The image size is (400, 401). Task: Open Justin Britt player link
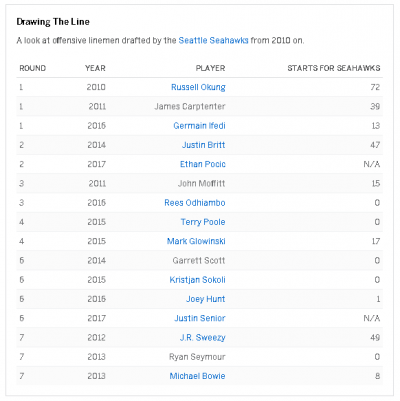tap(203, 145)
